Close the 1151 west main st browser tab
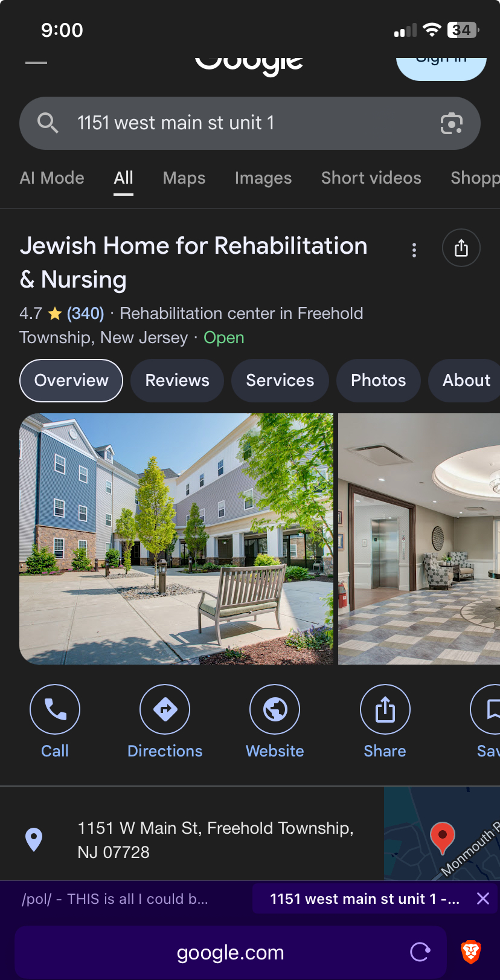 point(483,898)
